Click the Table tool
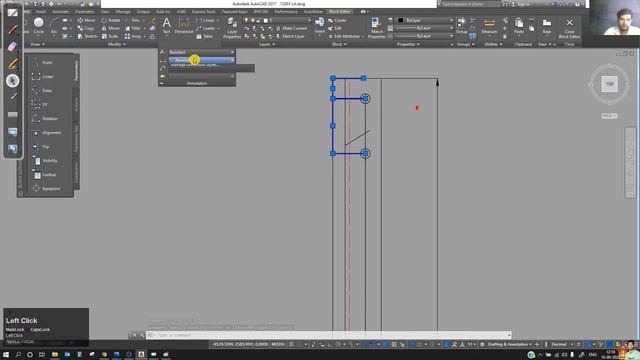Screen dimensions: 640x360 (x=204, y=36)
